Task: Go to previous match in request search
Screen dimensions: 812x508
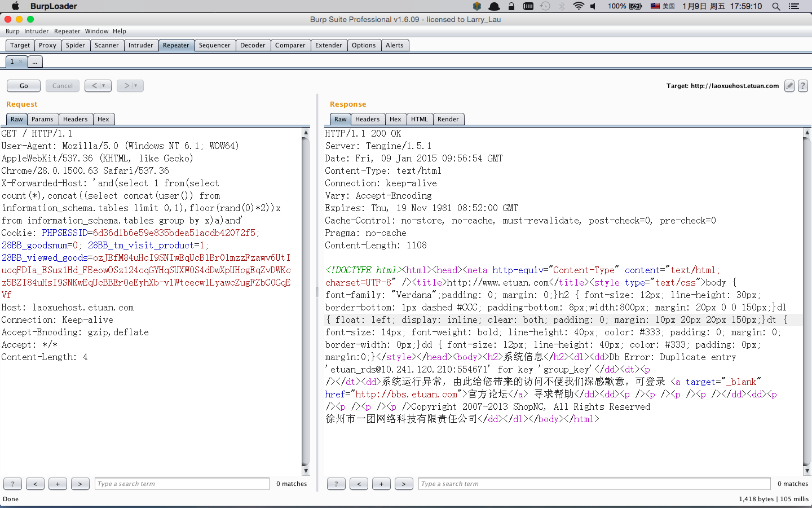Action: [35, 484]
